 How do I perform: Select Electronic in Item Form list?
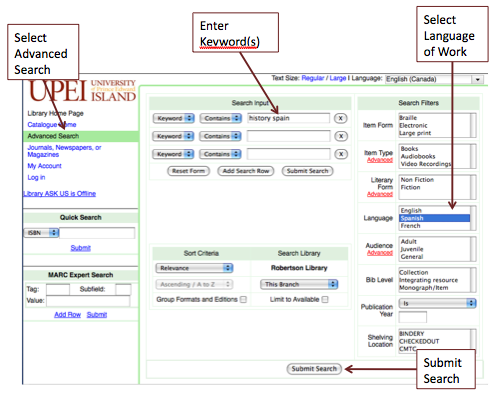pyautogui.click(x=413, y=125)
